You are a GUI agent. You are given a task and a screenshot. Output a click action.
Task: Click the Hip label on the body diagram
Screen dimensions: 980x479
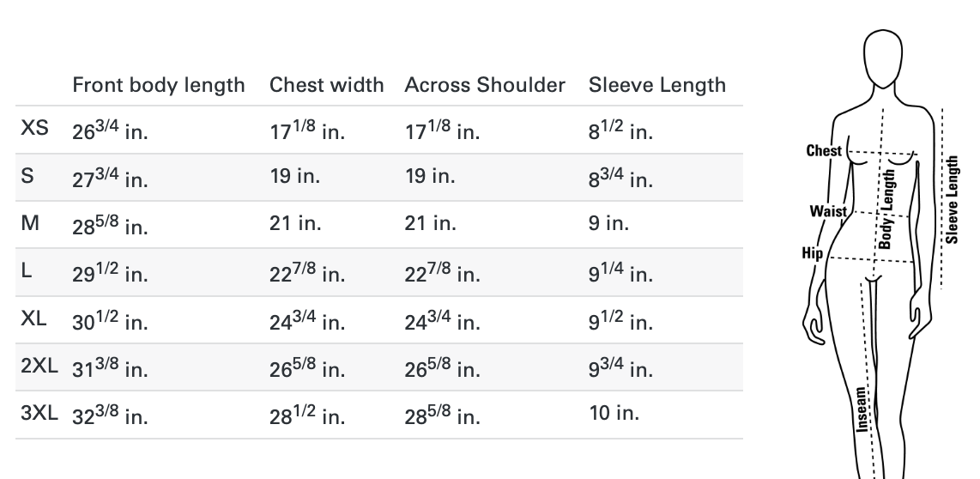point(812,253)
